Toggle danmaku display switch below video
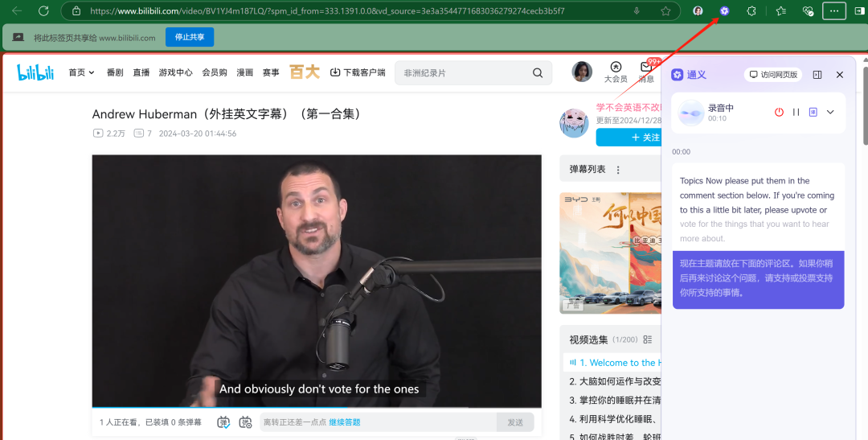The image size is (868, 440). tap(223, 422)
